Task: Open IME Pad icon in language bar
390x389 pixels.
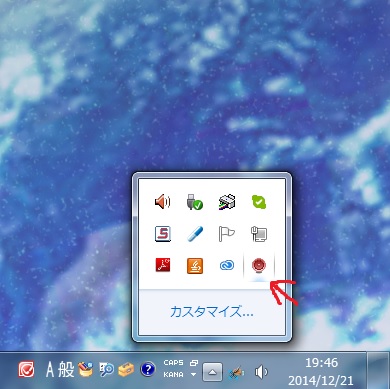Action: click(x=85, y=369)
